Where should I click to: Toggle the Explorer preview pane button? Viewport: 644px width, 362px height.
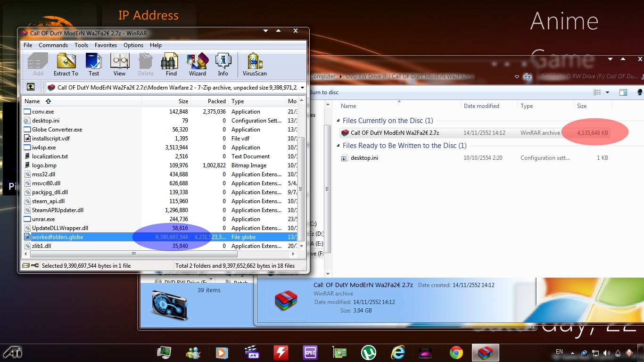click(x=623, y=92)
